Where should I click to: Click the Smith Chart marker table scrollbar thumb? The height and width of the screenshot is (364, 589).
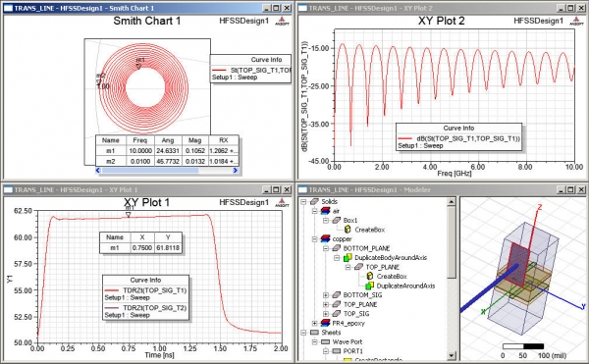pyautogui.click(x=150, y=171)
